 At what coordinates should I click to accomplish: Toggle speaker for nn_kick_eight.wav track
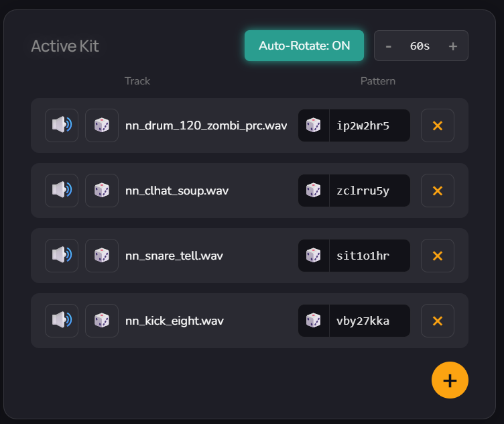point(62,321)
